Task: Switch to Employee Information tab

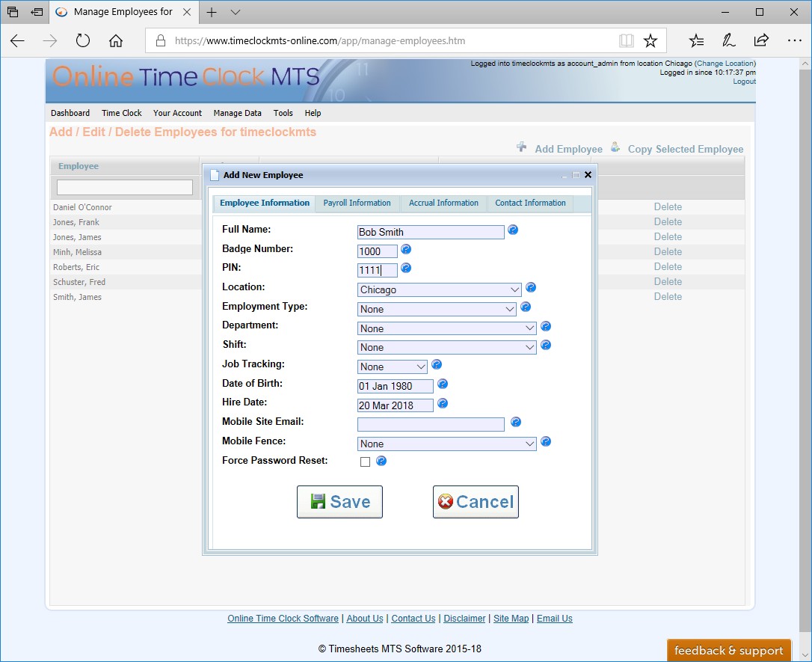Action: point(264,203)
